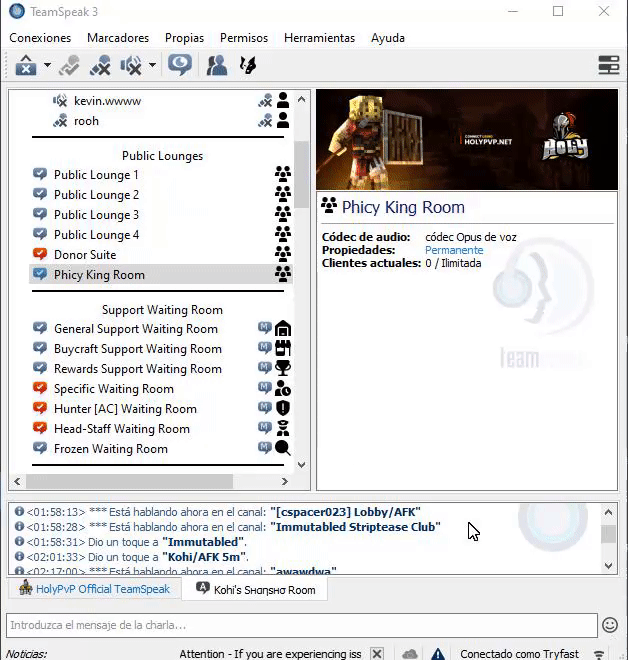The width and height of the screenshot is (628, 660).
Task: Select General Support Waiting Room channel
Action: pyautogui.click(x=136, y=329)
